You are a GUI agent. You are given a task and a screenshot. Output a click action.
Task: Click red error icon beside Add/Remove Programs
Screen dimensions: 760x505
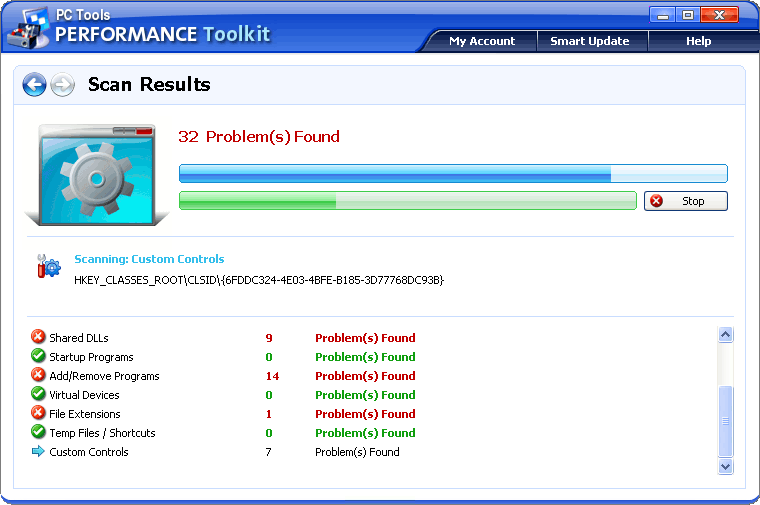[38, 375]
